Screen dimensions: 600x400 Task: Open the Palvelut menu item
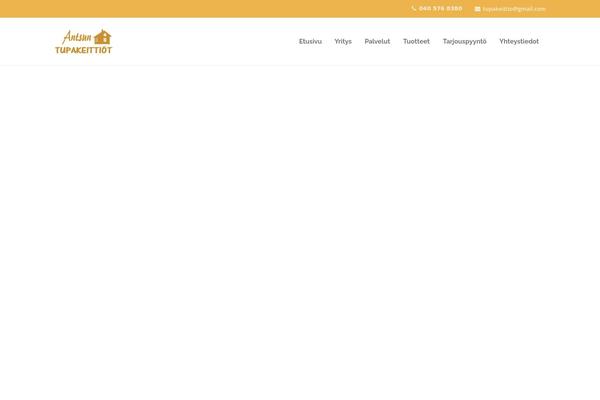(x=377, y=41)
